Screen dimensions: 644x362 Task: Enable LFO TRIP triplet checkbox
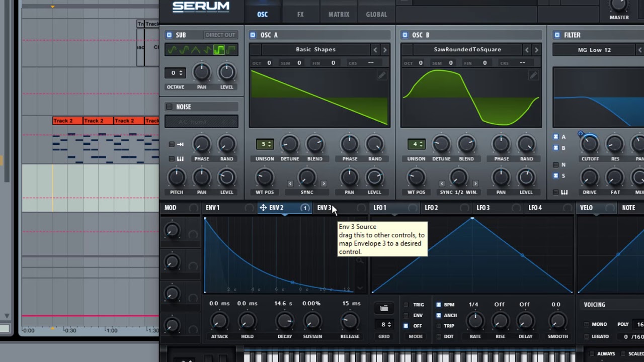point(439,326)
